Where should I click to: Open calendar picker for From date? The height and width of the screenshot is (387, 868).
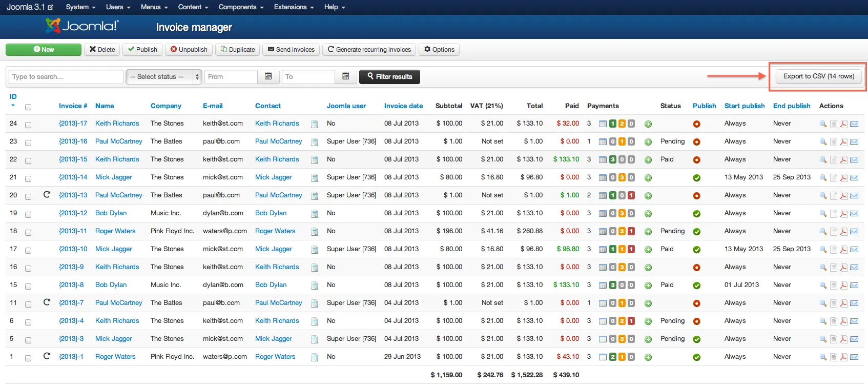tap(268, 76)
